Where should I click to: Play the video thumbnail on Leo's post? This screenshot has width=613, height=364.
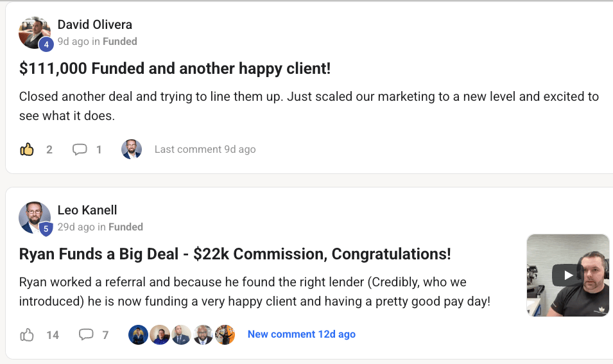coord(567,275)
